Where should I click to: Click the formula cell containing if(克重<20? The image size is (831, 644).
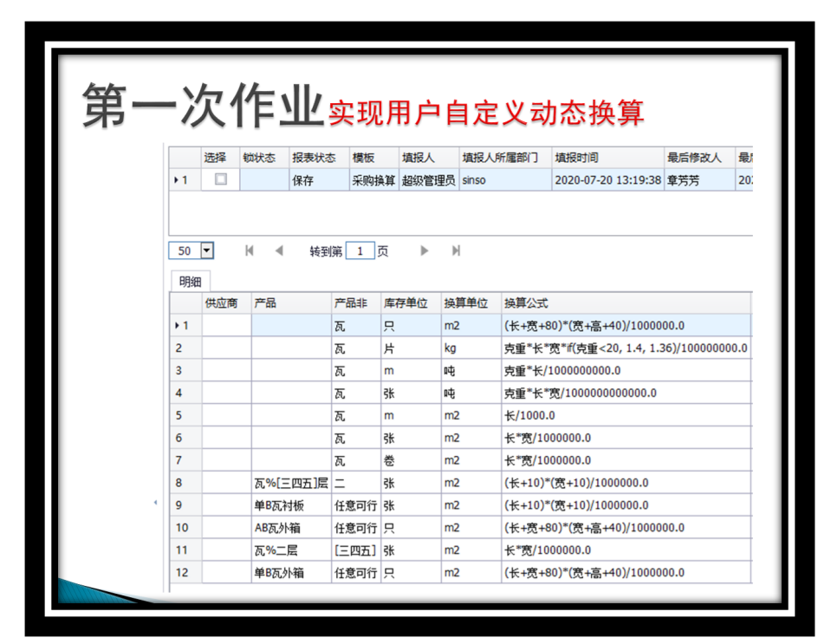pos(624,348)
